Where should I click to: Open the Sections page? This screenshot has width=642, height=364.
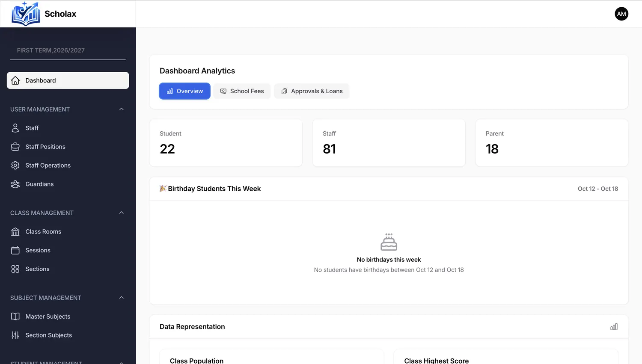tap(37, 269)
